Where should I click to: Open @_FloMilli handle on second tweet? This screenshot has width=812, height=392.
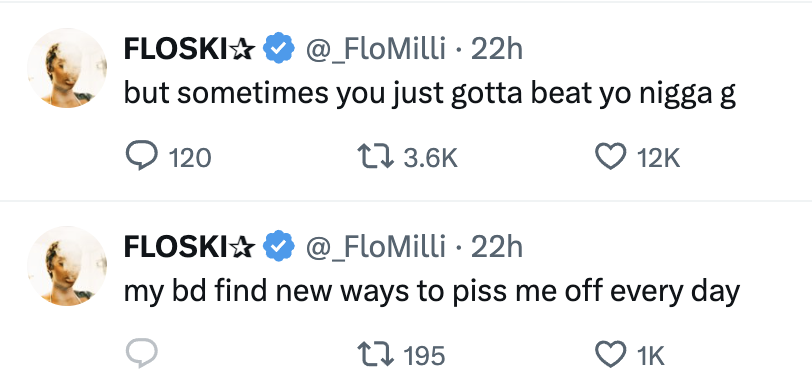(375, 248)
